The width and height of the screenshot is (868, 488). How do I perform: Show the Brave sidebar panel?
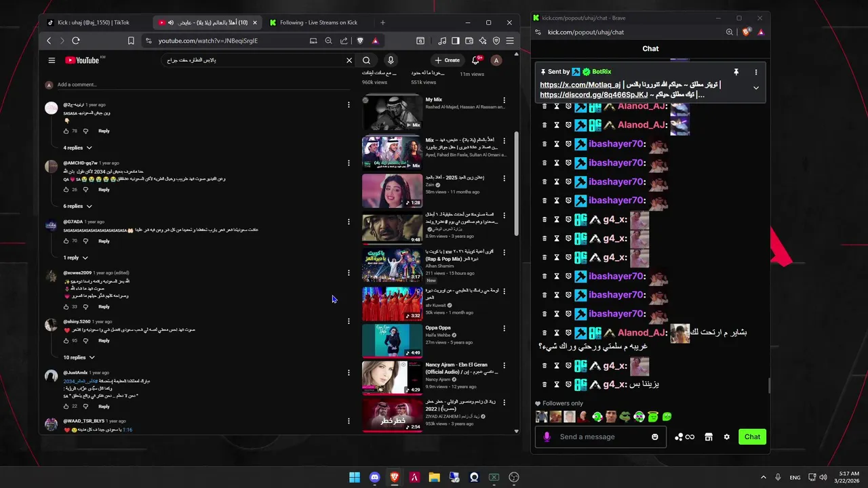[456, 41]
